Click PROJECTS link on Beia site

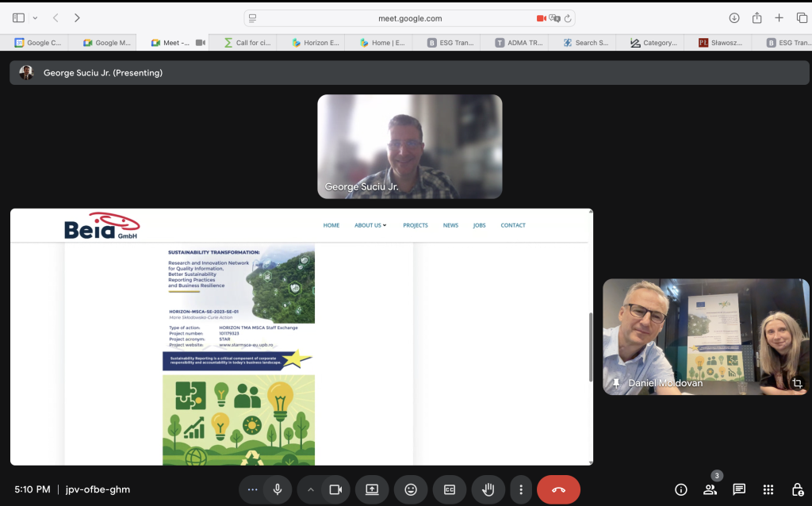[x=415, y=225]
